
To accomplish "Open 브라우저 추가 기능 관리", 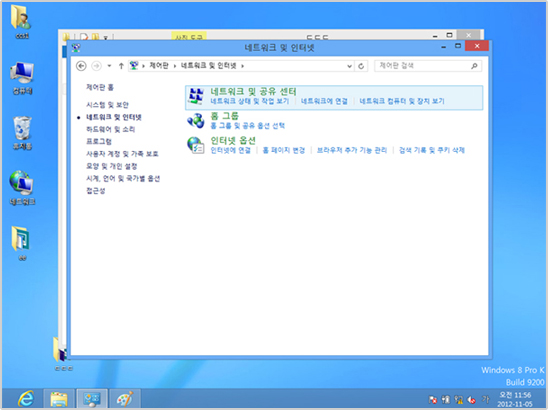I will 352,150.
